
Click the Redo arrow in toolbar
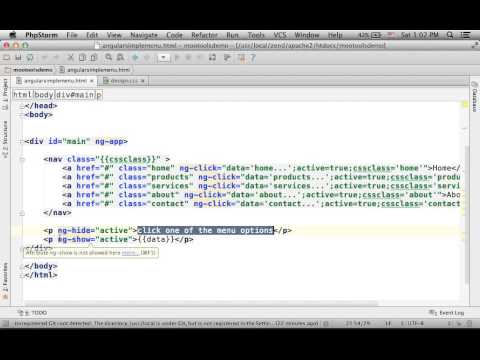(x=56, y=58)
